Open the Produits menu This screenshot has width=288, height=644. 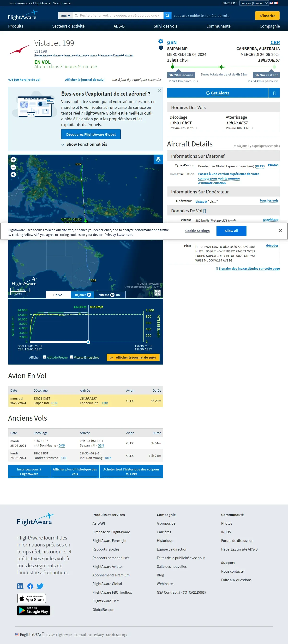coord(16,26)
